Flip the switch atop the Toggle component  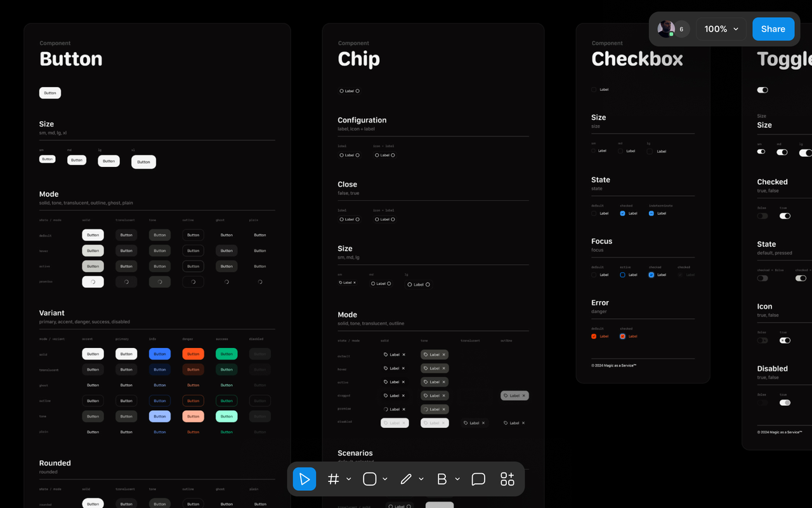(762, 90)
